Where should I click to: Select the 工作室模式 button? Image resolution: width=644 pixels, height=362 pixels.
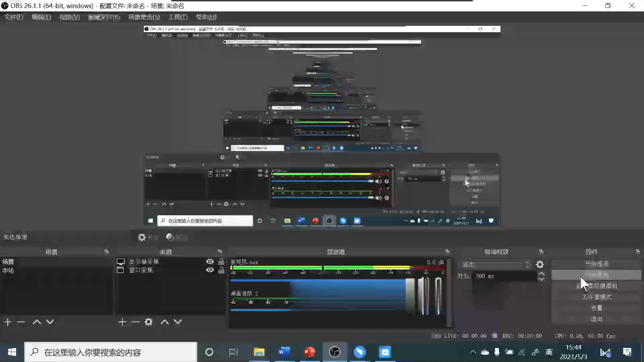[x=596, y=297]
